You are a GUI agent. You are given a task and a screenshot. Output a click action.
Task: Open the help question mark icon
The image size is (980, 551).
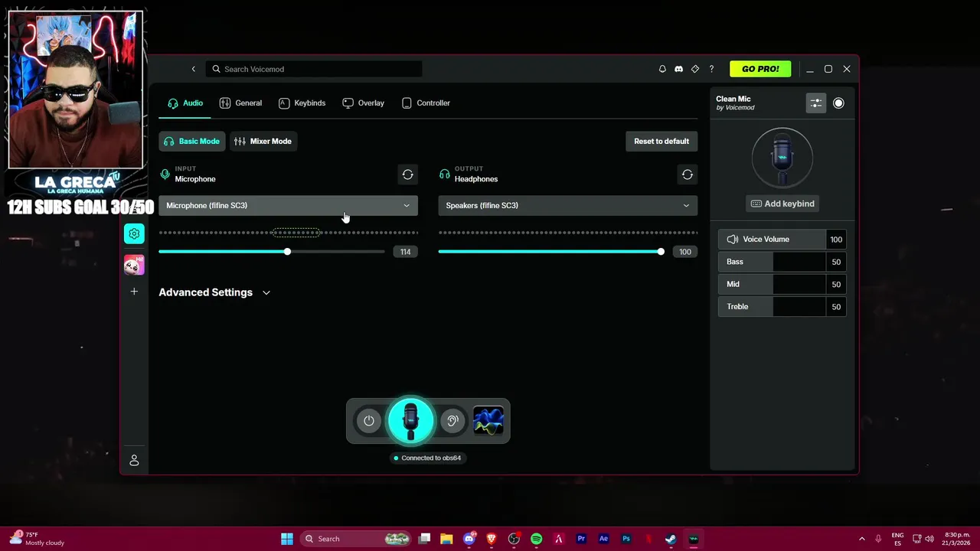pyautogui.click(x=711, y=69)
